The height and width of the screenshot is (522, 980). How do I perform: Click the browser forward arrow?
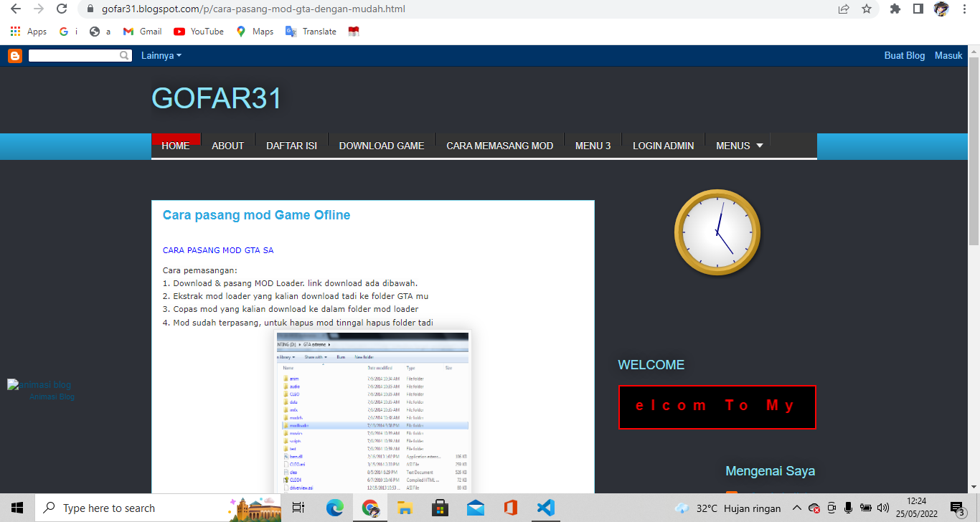[x=39, y=9]
